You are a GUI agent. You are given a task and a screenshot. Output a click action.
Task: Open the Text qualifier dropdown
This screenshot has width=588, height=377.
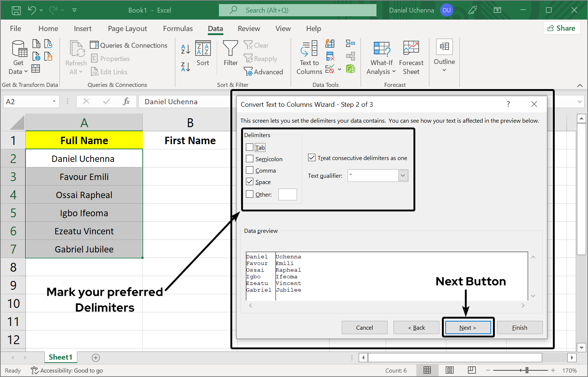click(403, 176)
